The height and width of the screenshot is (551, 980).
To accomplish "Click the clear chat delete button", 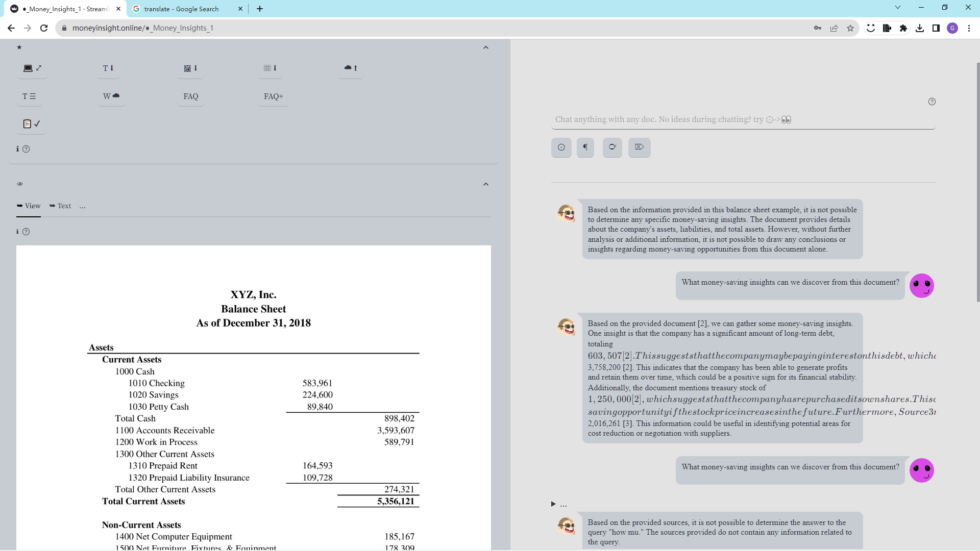I will (x=640, y=147).
